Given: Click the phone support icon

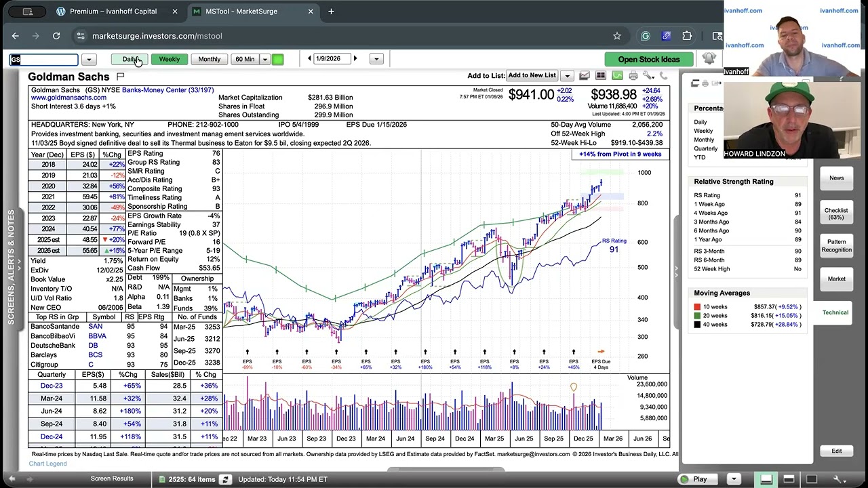Looking at the screenshot, I should pyautogui.click(x=664, y=76).
